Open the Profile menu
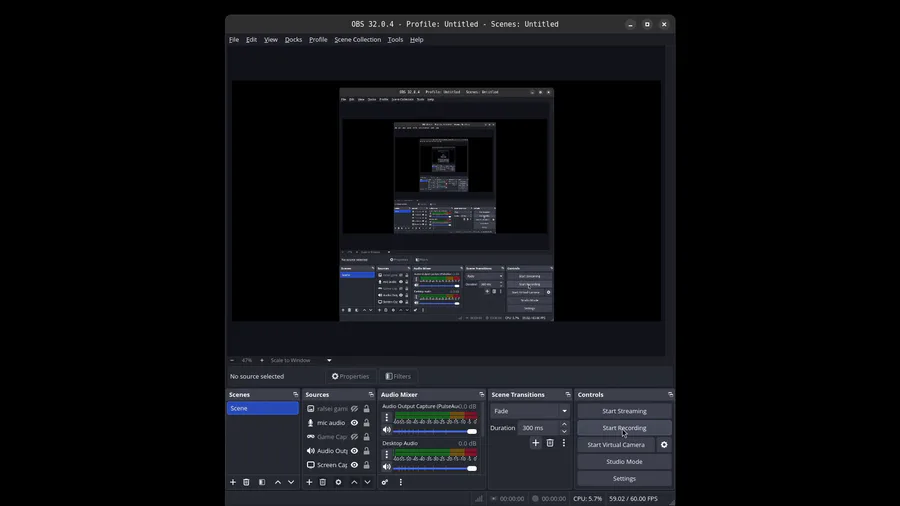Screen dimensions: 900x506 point(318,40)
